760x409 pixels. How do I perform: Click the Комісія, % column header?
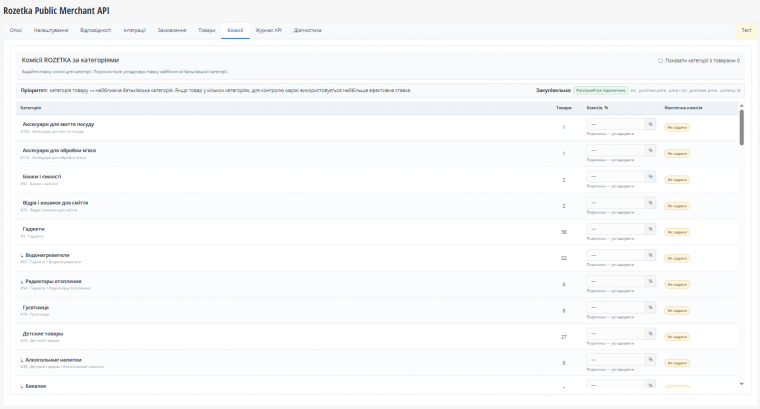(x=597, y=108)
